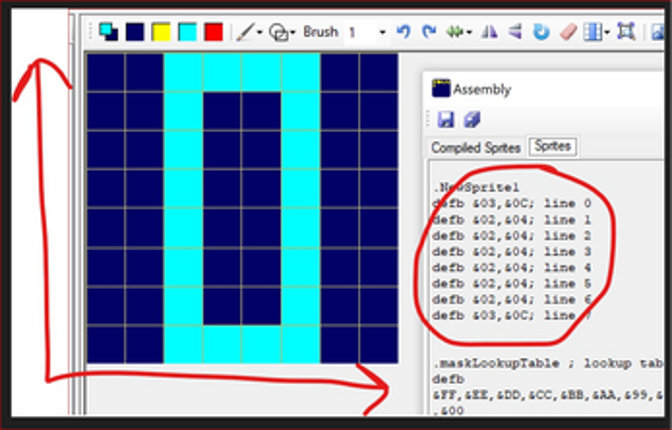
Task: Select the shapes tool icon
Action: pyautogui.click(x=279, y=33)
